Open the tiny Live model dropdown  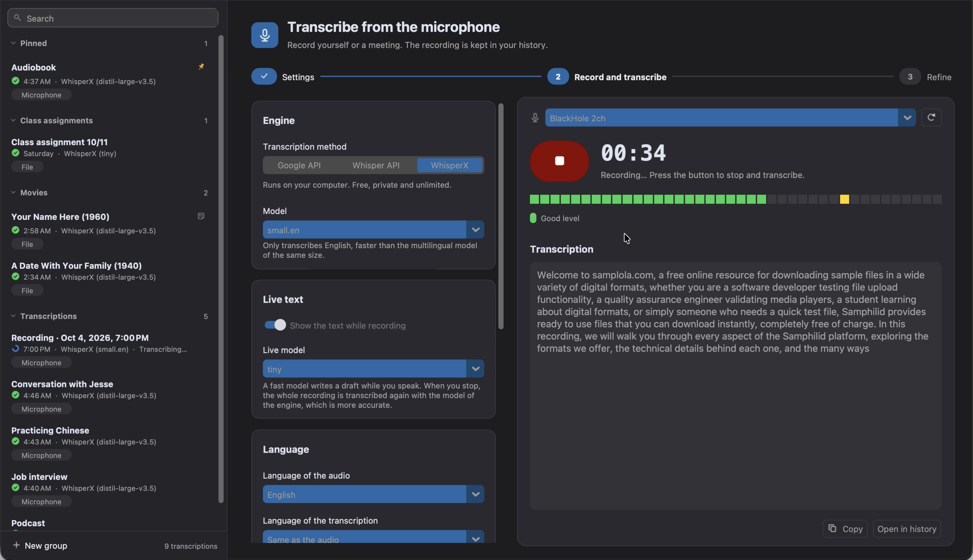[373, 369]
